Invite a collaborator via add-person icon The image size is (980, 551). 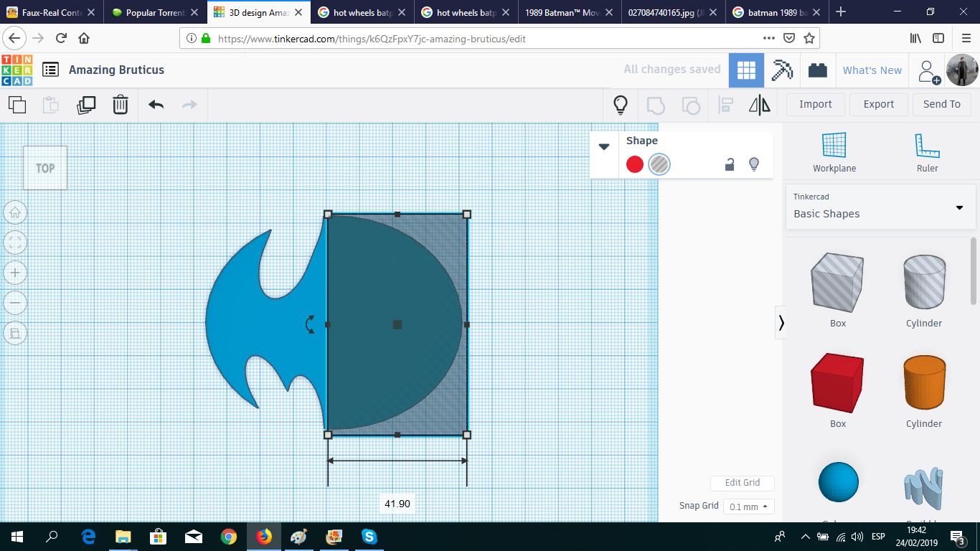tap(929, 71)
